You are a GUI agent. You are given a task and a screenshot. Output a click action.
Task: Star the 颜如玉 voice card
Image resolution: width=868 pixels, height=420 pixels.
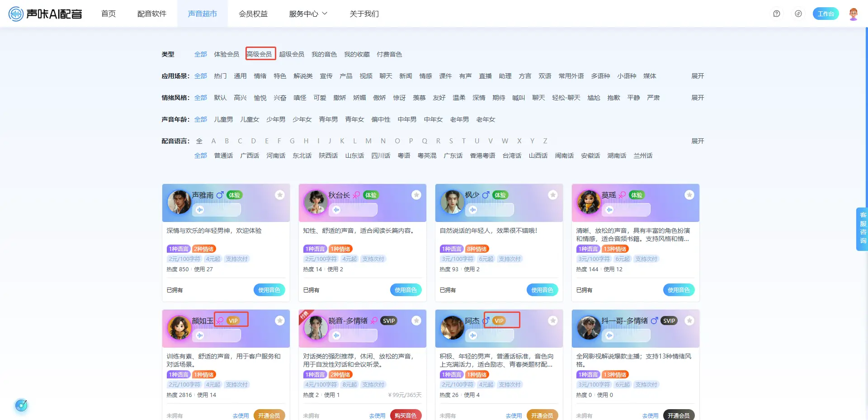click(280, 321)
